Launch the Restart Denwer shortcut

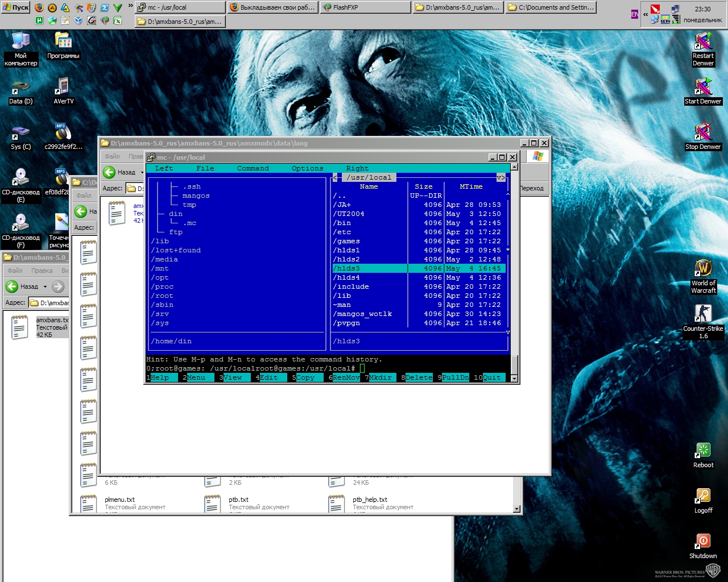[x=703, y=49]
